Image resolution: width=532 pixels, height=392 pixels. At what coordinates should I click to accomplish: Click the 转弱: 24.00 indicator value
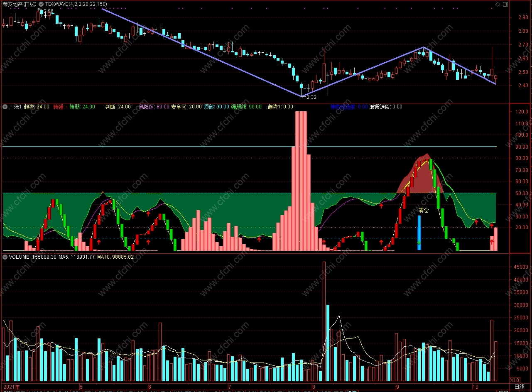click(82, 107)
